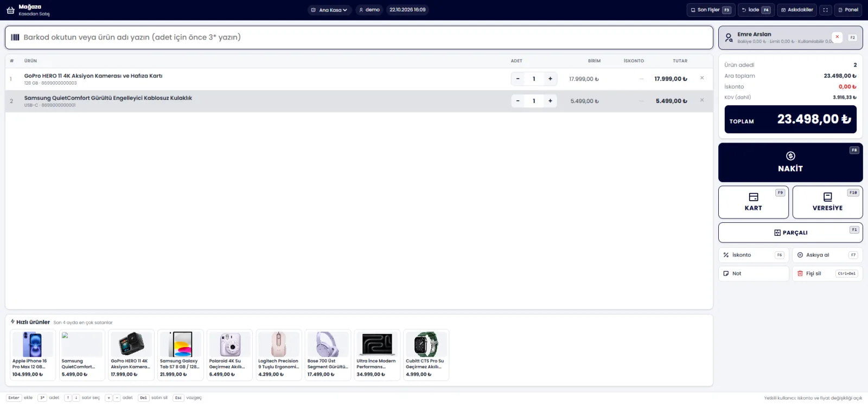Click the 17.999,00 unit price of GoPro
868x404 pixels.
(584, 79)
